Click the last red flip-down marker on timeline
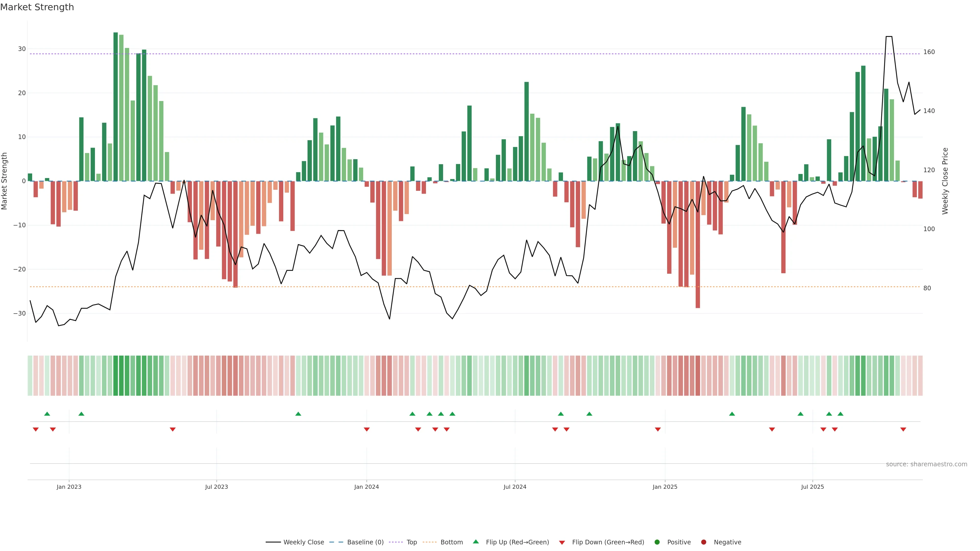 [903, 429]
